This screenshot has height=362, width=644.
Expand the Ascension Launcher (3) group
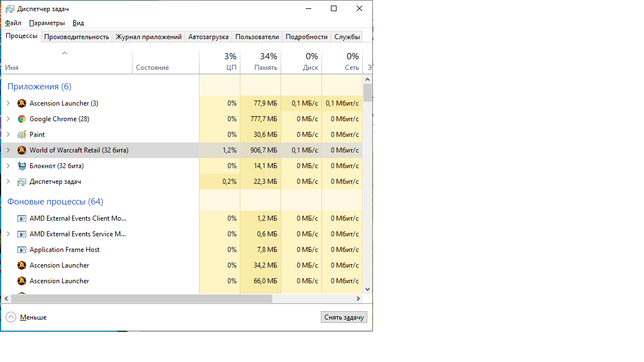point(8,103)
